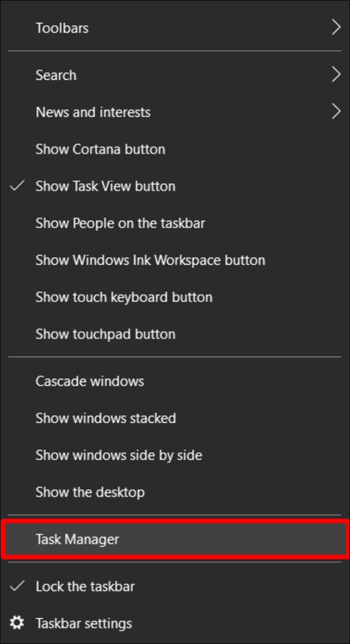Click the gear icon beside Taskbar settings
350x644 pixels.
17,623
